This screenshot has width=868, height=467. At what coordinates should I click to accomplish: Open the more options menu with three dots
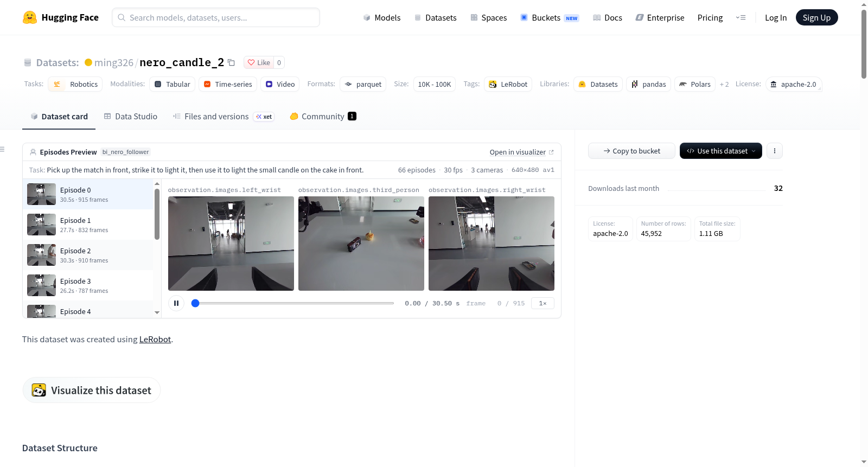(775, 151)
